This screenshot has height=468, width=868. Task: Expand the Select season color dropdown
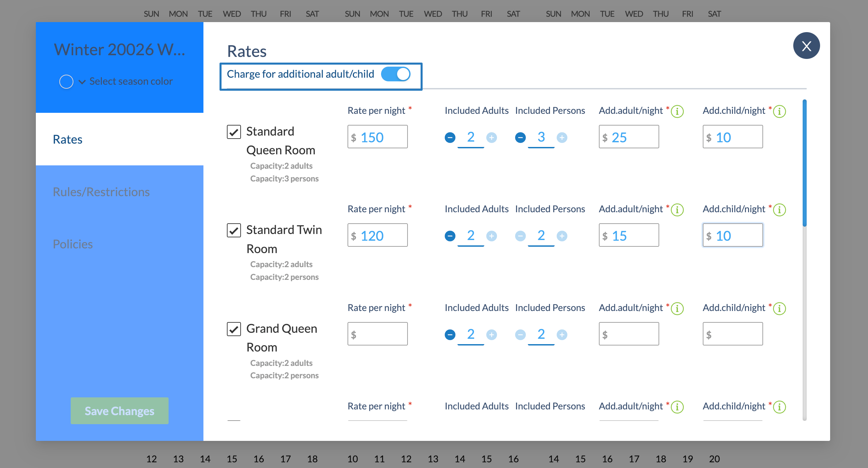(x=82, y=81)
